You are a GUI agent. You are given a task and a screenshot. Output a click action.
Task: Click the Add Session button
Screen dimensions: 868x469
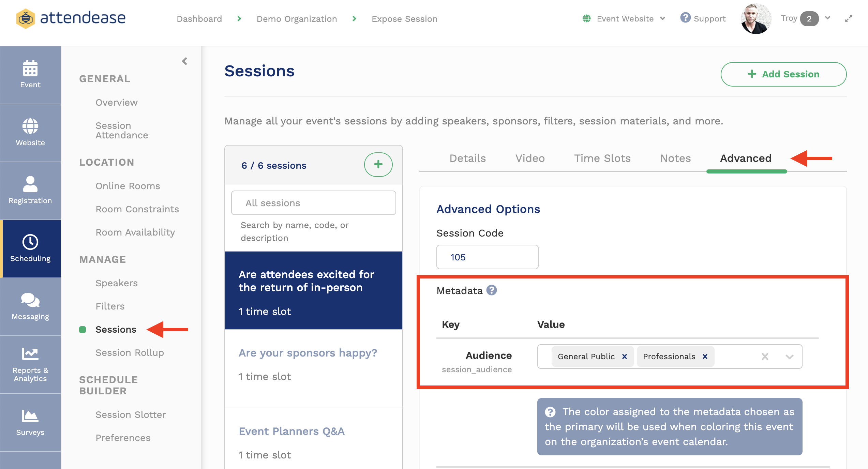[x=783, y=74]
